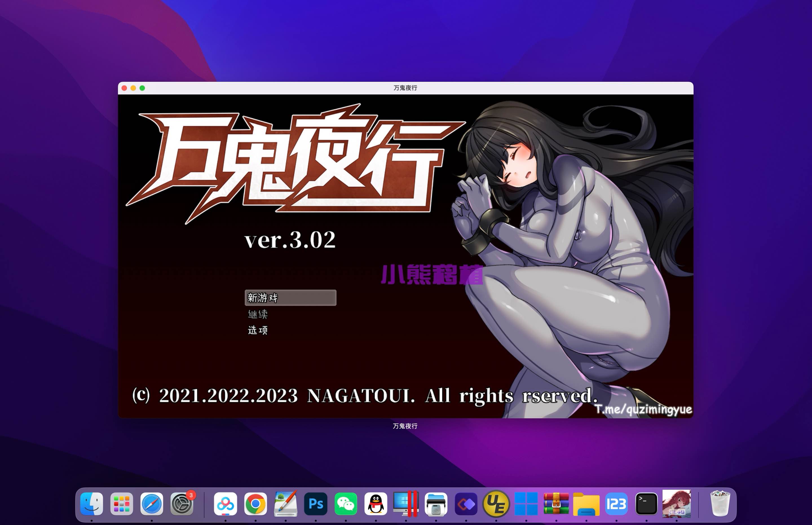Click the 万鬼夜行 window title text
Screen dimensions: 812x525
405,88
